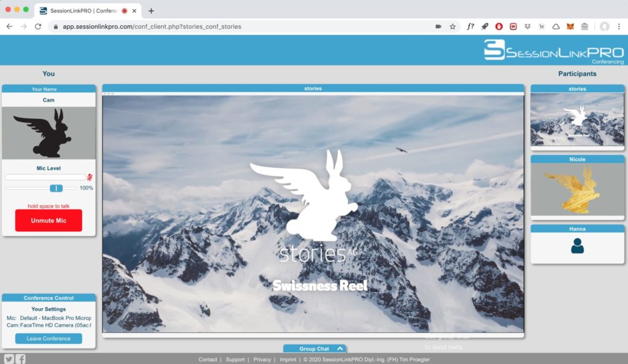Image resolution: width=628 pixels, height=364 pixels.
Task: Select Nicole's participant video thumbnail
Action: pyautogui.click(x=577, y=189)
